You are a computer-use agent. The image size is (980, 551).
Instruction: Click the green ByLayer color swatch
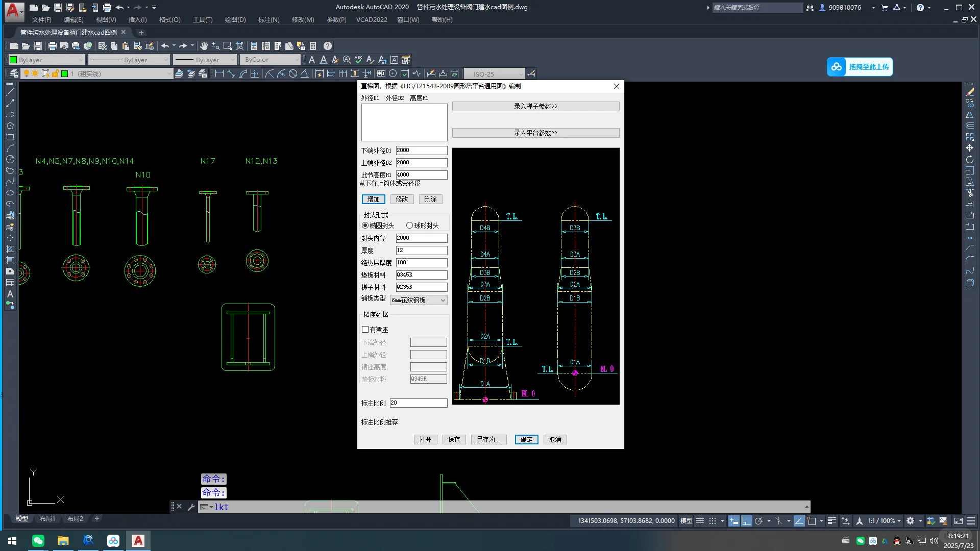pos(13,60)
